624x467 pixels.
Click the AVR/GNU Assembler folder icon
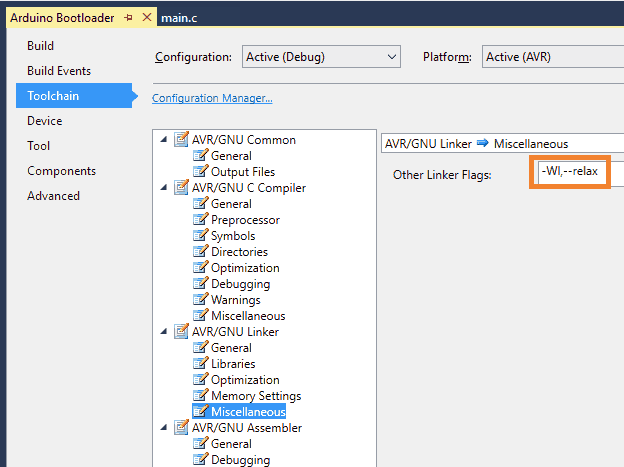181,428
